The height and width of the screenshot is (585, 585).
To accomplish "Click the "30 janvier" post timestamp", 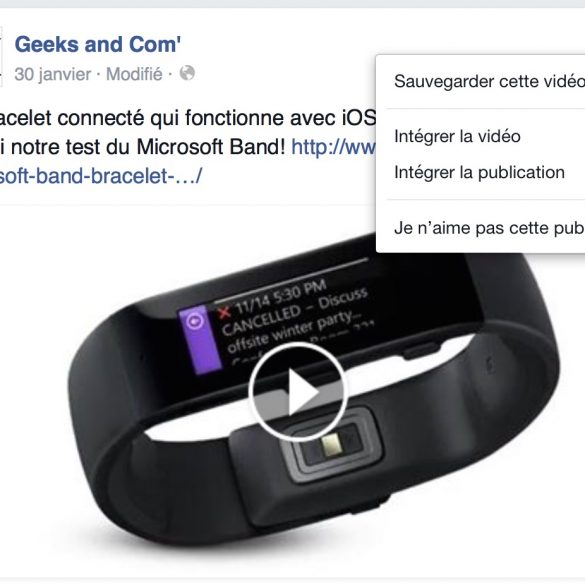I will pos(53,74).
